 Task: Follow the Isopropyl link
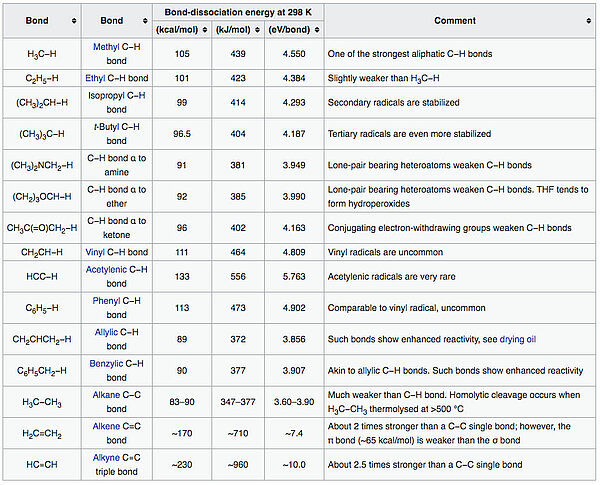pos(109,95)
